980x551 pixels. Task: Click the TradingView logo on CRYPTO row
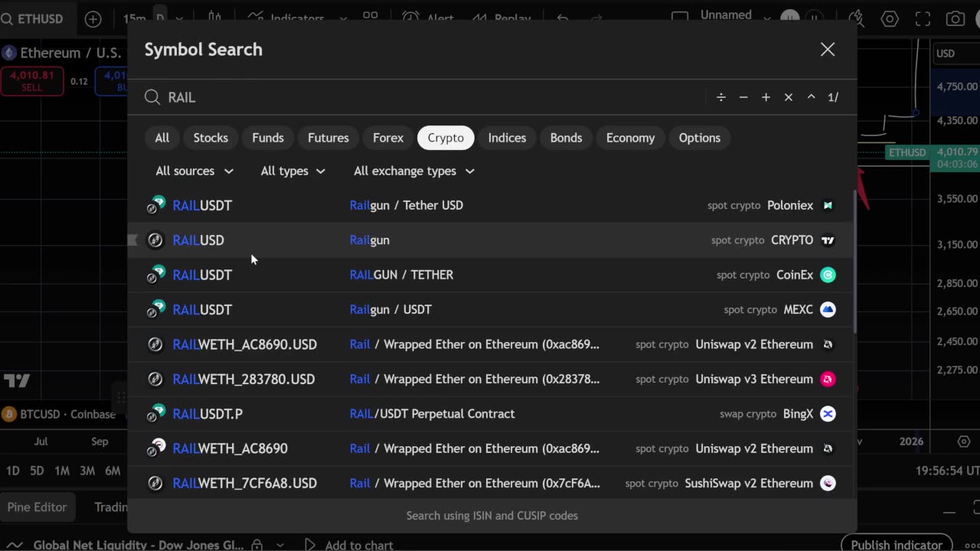[x=828, y=240]
